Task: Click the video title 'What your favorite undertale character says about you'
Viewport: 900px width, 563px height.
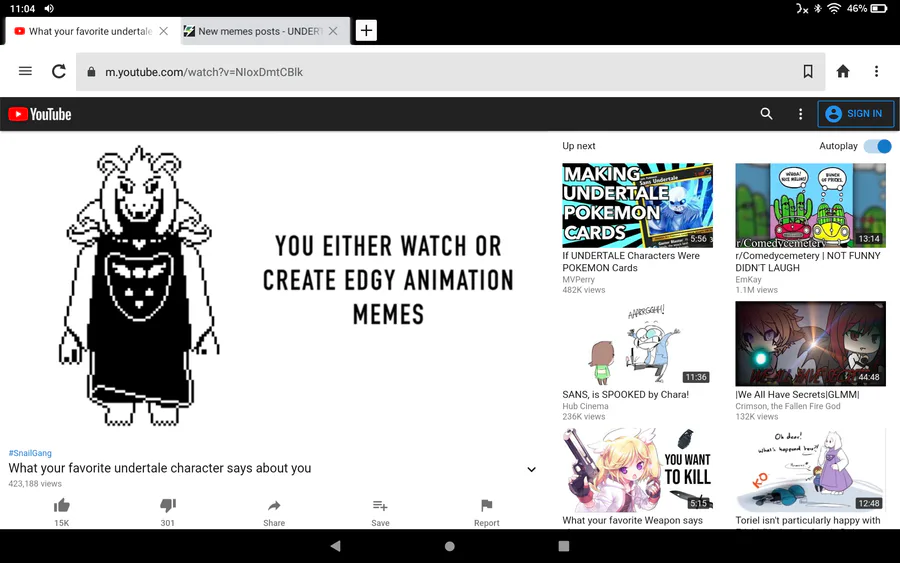Action: point(160,468)
